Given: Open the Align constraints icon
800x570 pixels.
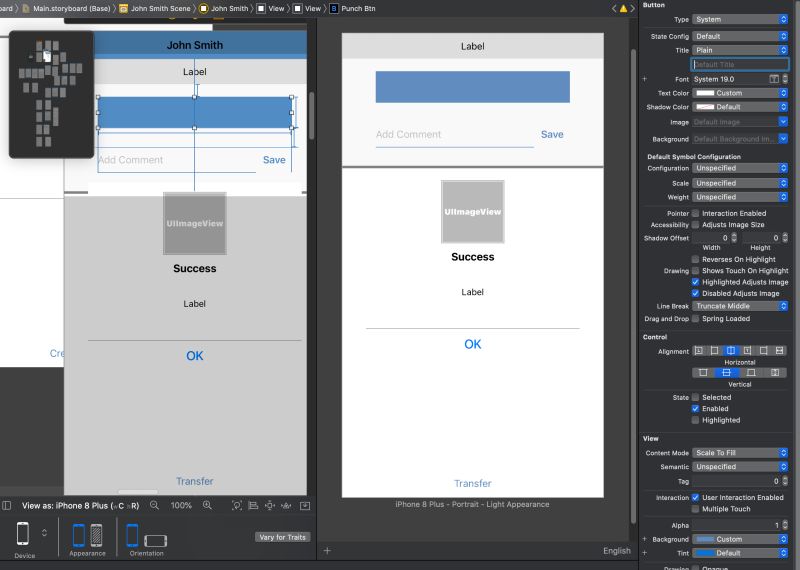Looking at the screenshot, I should coord(253,506).
